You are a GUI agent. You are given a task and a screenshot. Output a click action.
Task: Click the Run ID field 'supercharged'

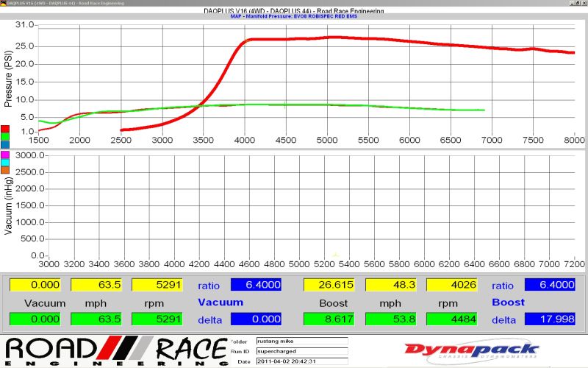(302, 351)
